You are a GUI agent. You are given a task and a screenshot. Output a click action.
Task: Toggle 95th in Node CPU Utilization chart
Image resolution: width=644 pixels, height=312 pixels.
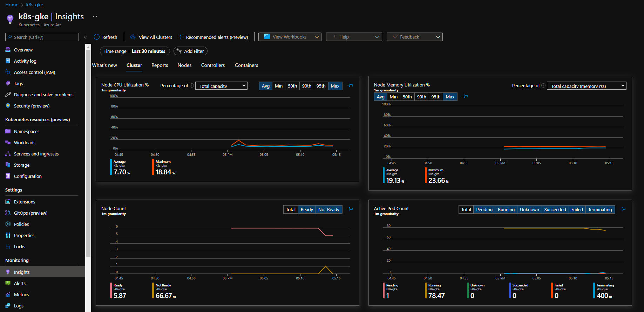click(x=321, y=86)
